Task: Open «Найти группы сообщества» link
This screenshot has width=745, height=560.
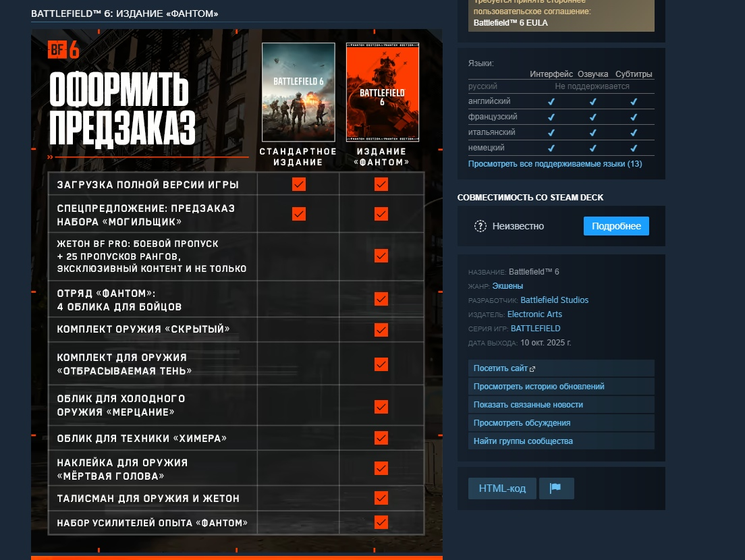Action: (561, 441)
